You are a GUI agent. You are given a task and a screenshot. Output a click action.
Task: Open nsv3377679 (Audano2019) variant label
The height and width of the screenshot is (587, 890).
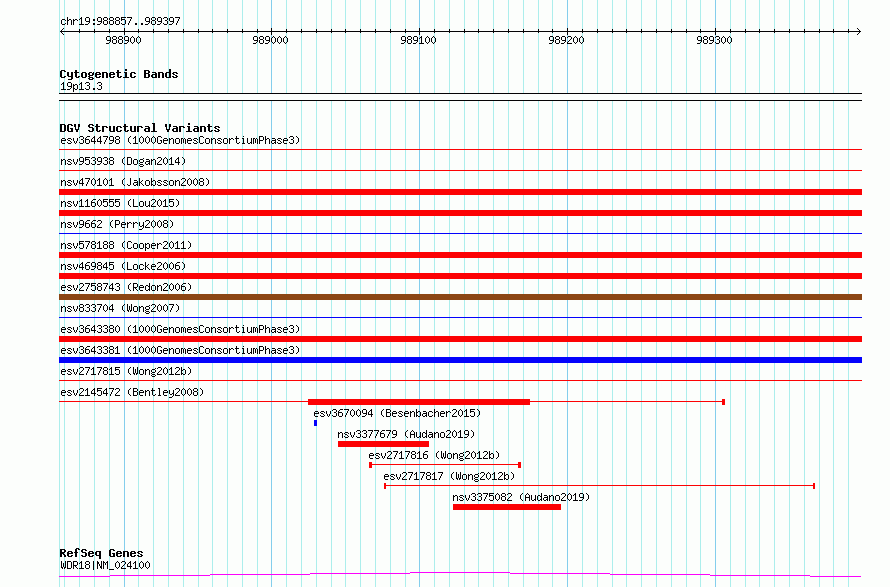(406, 434)
